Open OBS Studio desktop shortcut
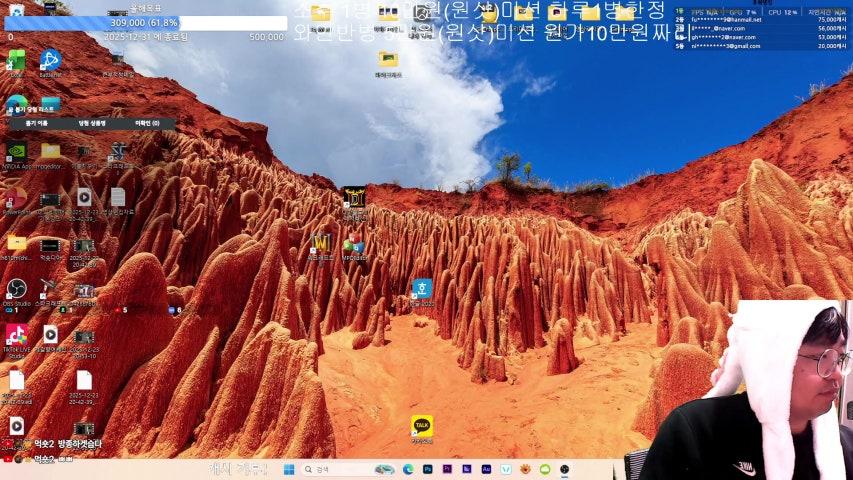This screenshot has height=480, width=853. pos(16,290)
